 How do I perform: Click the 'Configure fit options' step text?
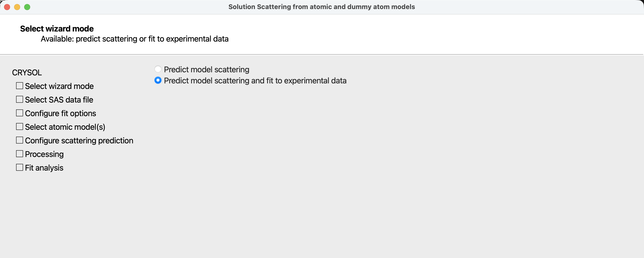(x=60, y=113)
